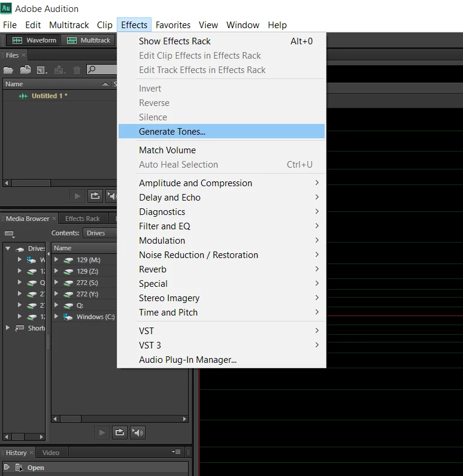Collapse the Drives tree node
Viewport: 463px width, 476px height.
(8, 248)
